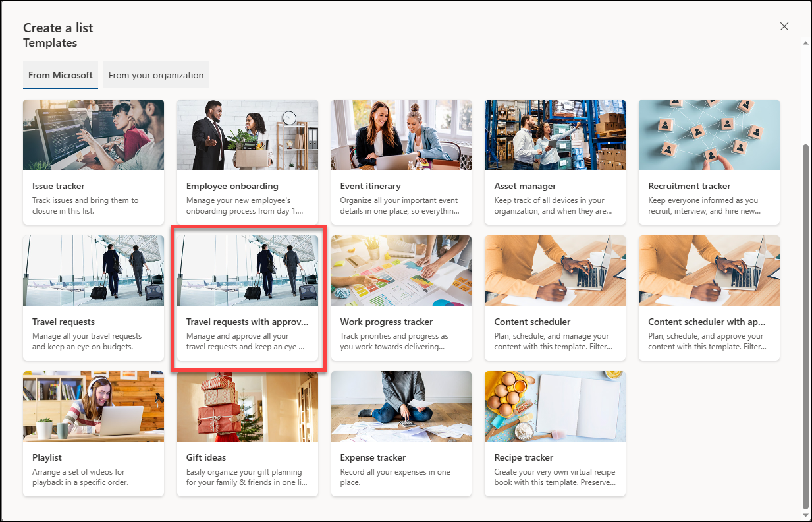Switch to From Microsoft tab
The height and width of the screenshot is (522, 812).
(61, 75)
